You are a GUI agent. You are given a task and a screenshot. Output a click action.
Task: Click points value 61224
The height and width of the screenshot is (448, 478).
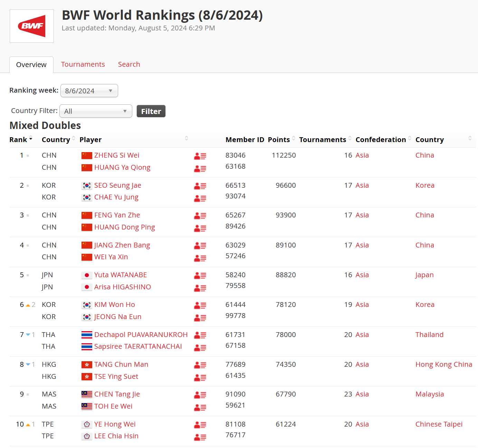[x=286, y=424]
